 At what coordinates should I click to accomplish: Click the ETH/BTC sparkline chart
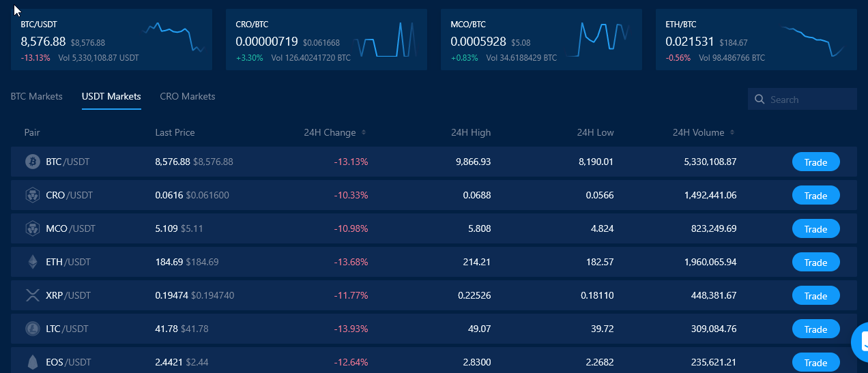click(x=813, y=42)
